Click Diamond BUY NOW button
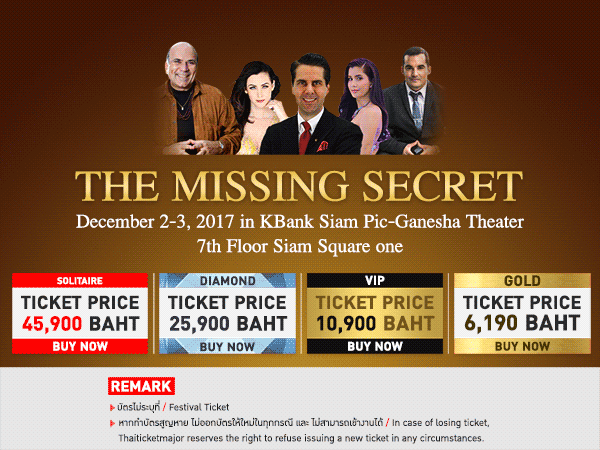This screenshot has width=600, height=450. pyautogui.click(x=227, y=347)
